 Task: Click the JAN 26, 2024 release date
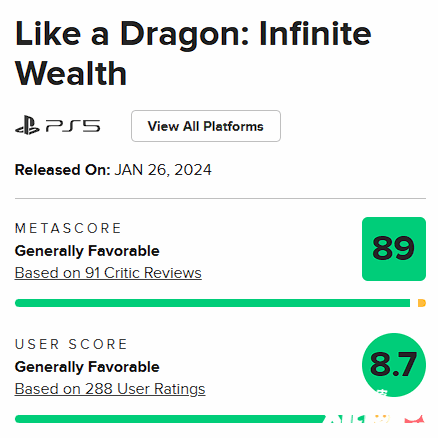pyautogui.click(x=163, y=170)
